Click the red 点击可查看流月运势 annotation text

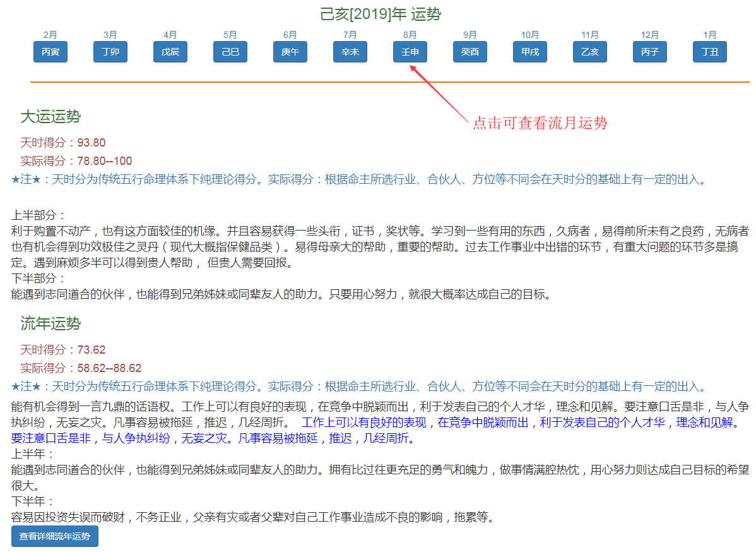(540, 123)
